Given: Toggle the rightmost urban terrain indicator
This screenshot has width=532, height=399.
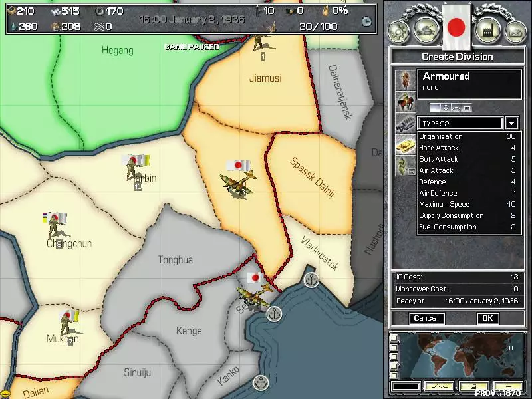Looking at the screenshot, I should [467, 107].
